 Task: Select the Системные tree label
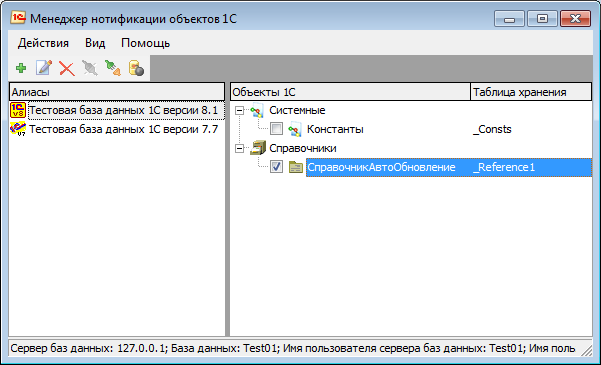tap(297, 110)
